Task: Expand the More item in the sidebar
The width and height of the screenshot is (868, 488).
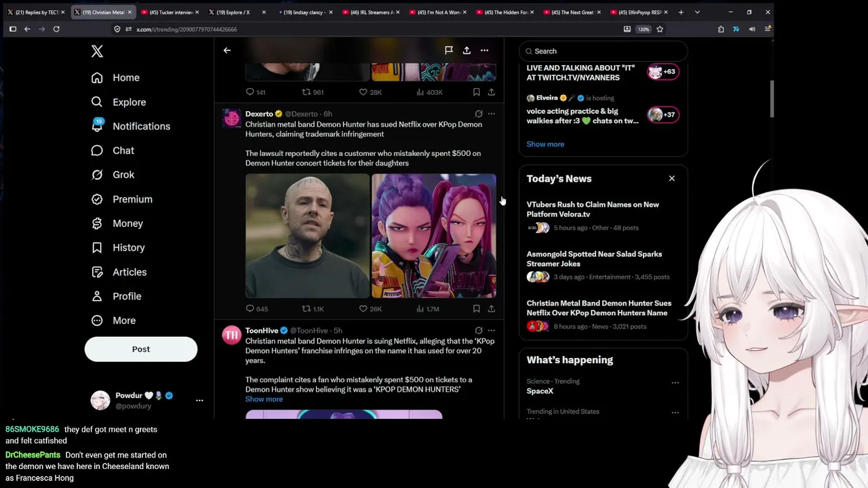Action: [114, 321]
